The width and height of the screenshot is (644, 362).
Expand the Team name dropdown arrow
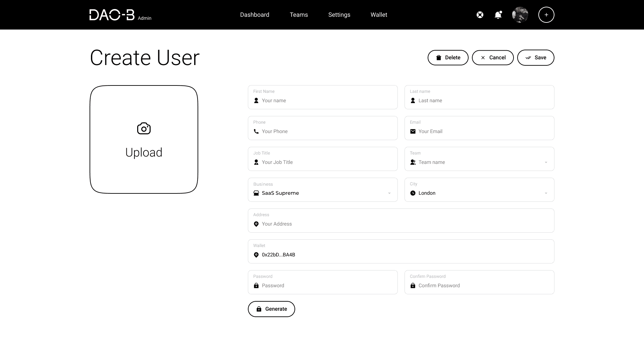546,162
